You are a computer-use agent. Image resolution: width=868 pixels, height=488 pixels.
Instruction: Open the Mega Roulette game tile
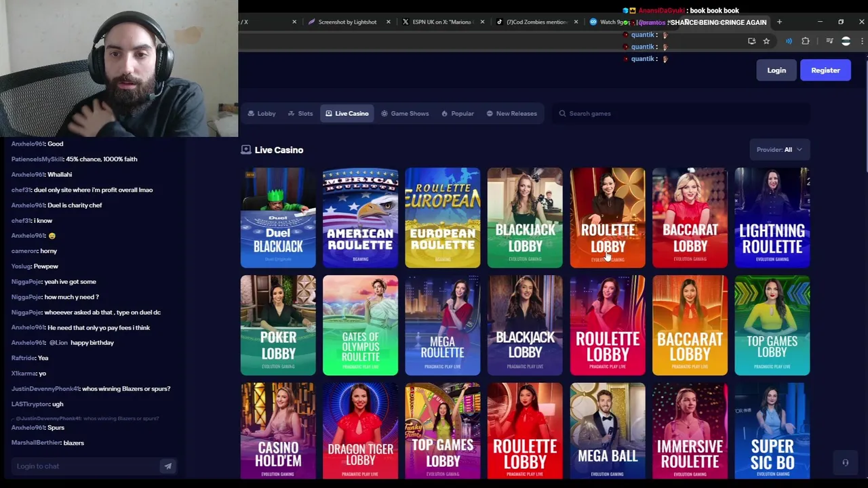pos(442,325)
